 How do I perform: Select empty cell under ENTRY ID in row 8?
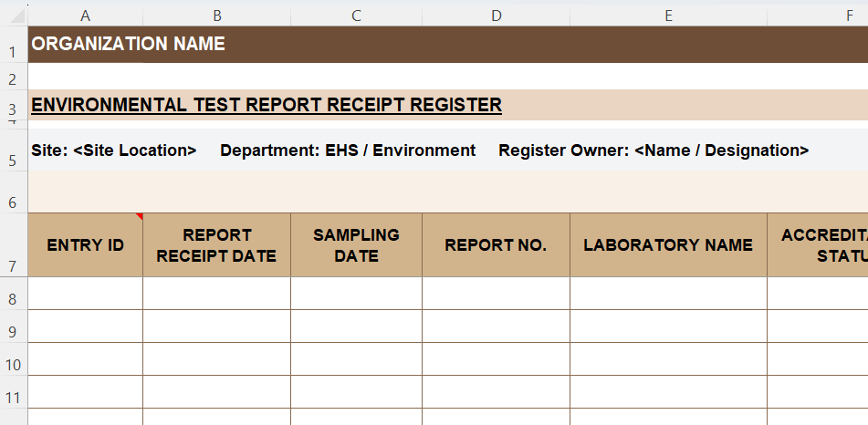(x=85, y=294)
